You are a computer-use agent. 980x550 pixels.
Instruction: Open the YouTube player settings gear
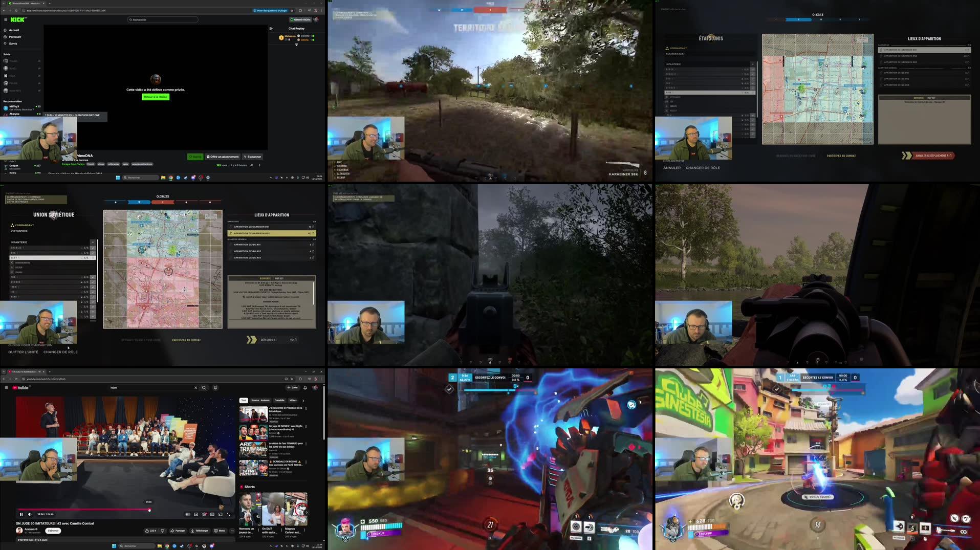[203, 514]
